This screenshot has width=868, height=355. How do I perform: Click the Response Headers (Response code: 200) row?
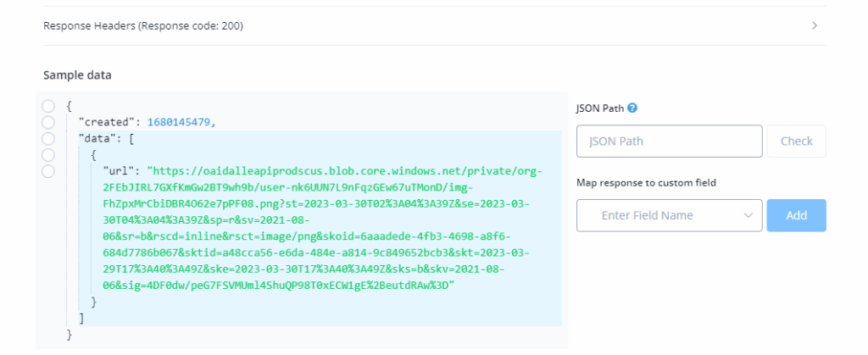tap(143, 25)
